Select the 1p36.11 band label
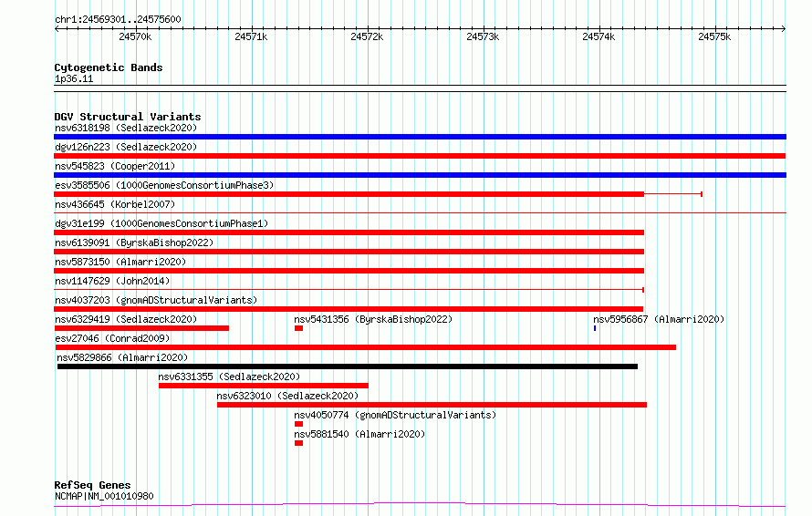The image size is (812, 516). click(74, 79)
